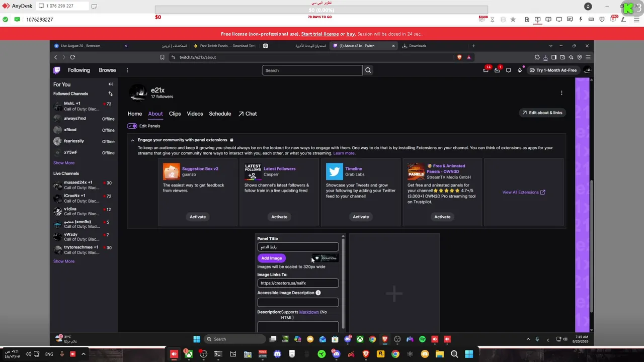Click the Panel Title input field
The width and height of the screenshot is (644, 362).
pyautogui.click(x=298, y=247)
